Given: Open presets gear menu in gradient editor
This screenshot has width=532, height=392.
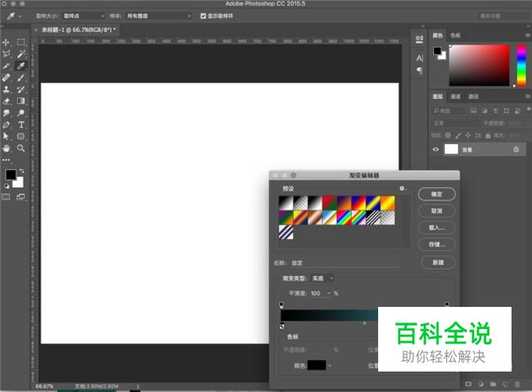Looking at the screenshot, I should 402,188.
